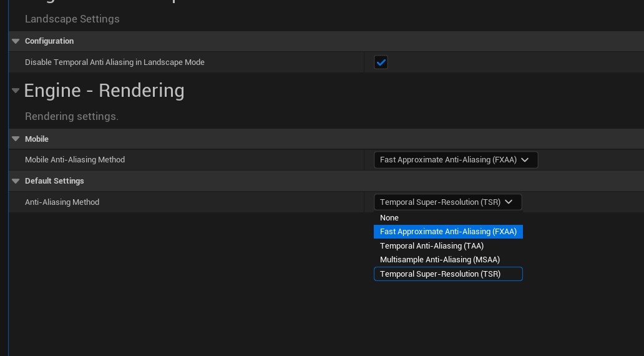Choose None from the anti-aliasing list
Image resolution: width=644 pixels, height=356 pixels.
coord(448,218)
